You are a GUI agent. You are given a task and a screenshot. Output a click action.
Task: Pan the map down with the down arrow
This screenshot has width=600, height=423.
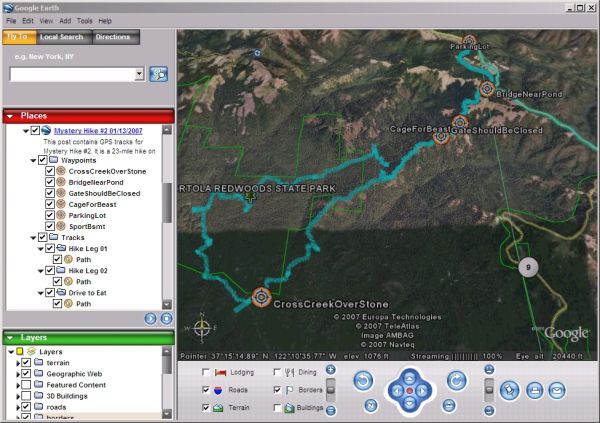click(x=409, y=403)
